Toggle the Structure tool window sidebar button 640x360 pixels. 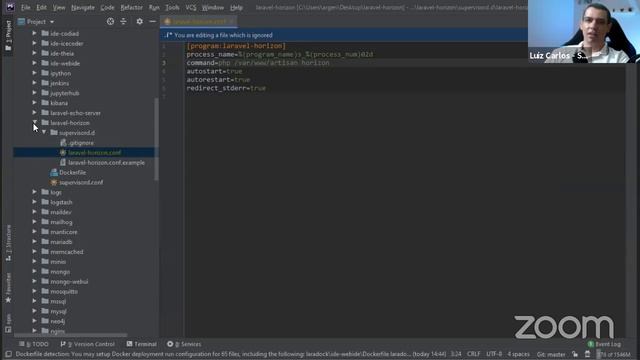point(8,243)
